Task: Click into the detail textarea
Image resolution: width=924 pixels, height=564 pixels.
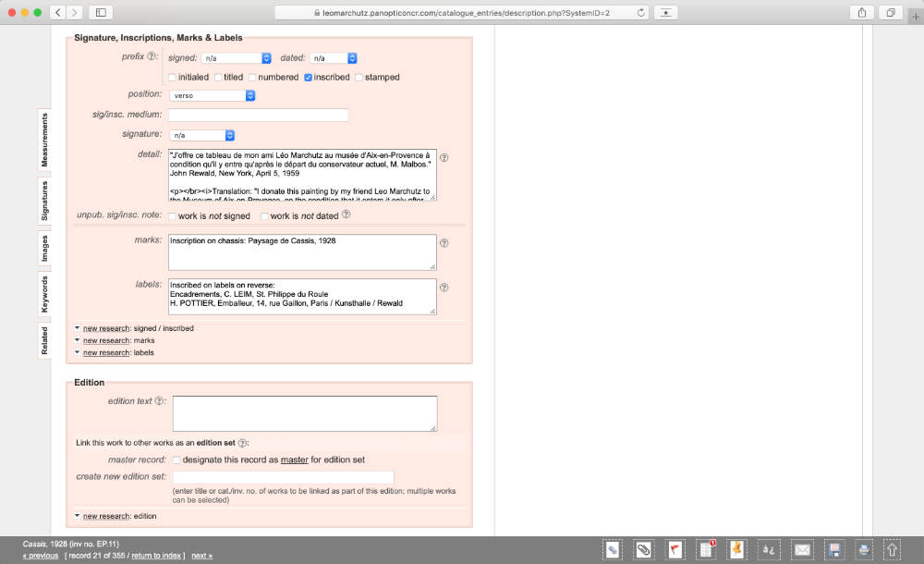Action: coord(302,175)
